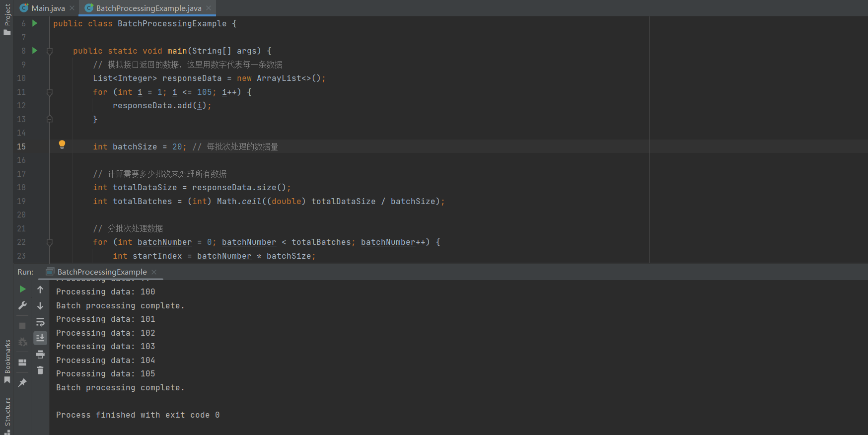868x435 pixels.
Task: Select the BatchProcessingExample run tab
Action: click(x=102, y=272)
